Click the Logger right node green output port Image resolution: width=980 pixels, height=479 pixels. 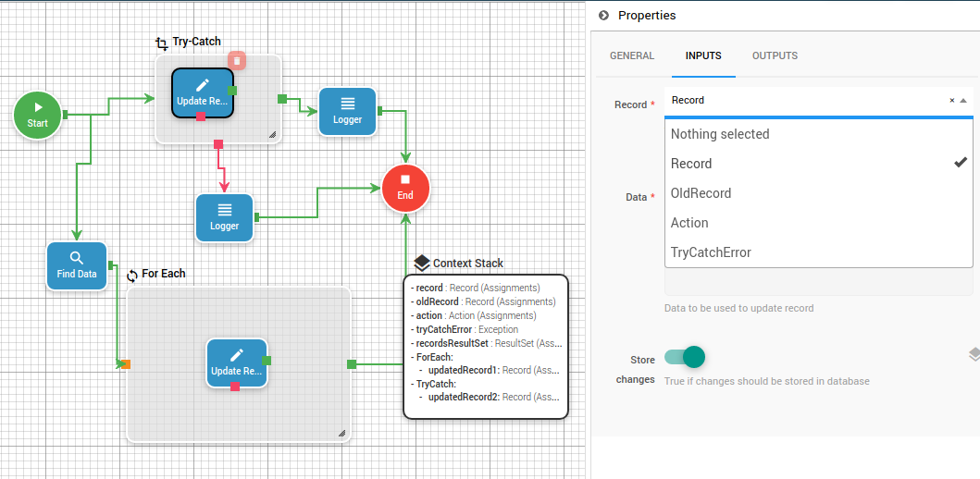click(x=379, y=111)
